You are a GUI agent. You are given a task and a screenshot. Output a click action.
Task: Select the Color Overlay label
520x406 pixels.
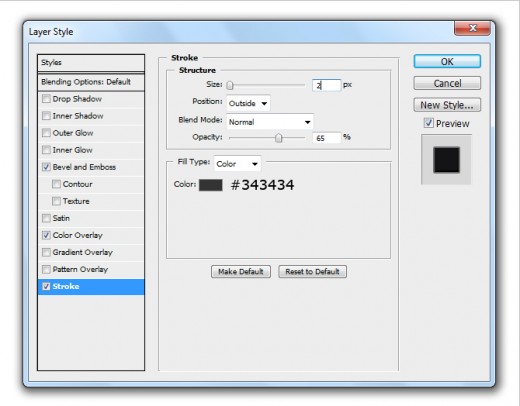tap(77, 235)
